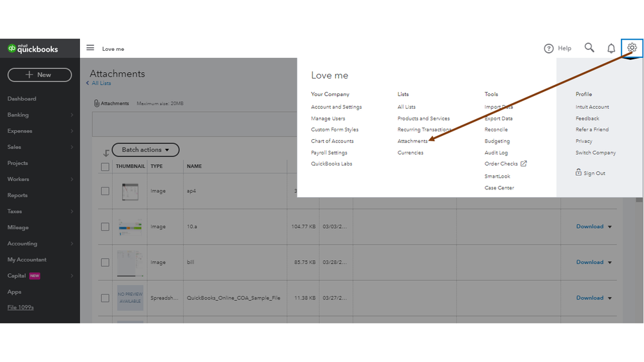Click the paperclip Attachments icon
Screen dimensions: 644x362
pos(97,104)
